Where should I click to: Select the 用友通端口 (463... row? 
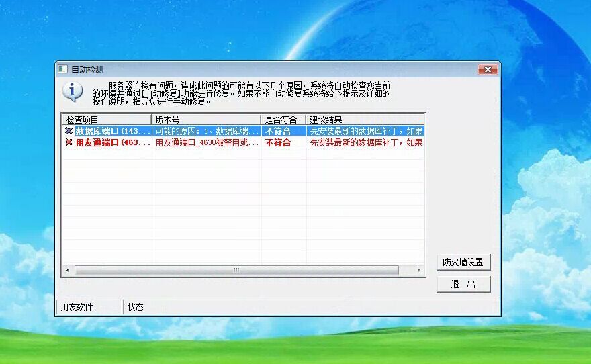tap(244, 142)
